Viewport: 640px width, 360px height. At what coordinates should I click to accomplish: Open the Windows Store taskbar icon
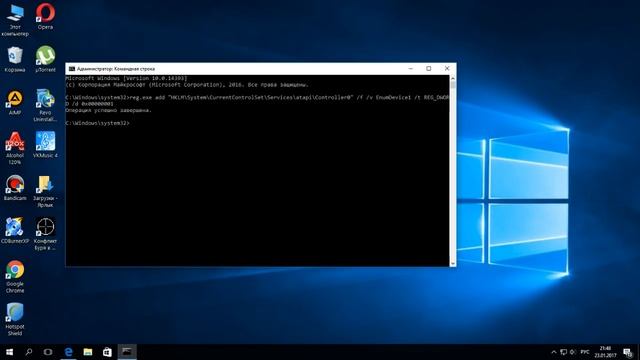click(x=107, y=352)
